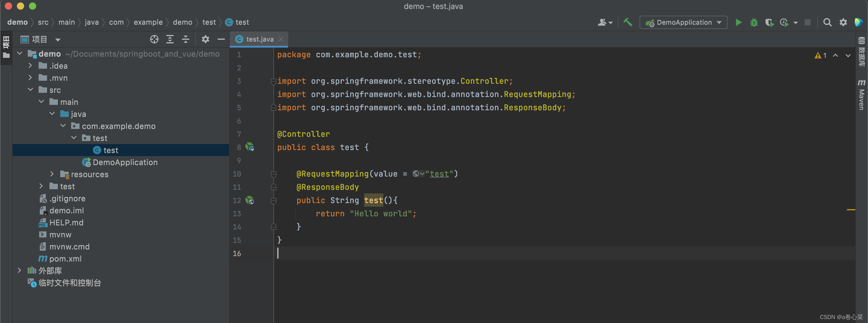868x323 pixels.
Task: Start debugging with the bug icon
Action: 754,23
